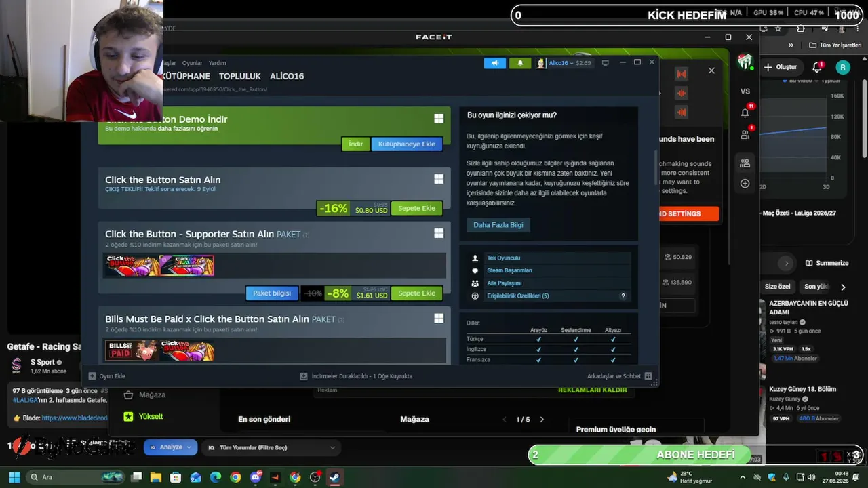Open the FACEIT club avatar in sidebar

click(745, 63)
